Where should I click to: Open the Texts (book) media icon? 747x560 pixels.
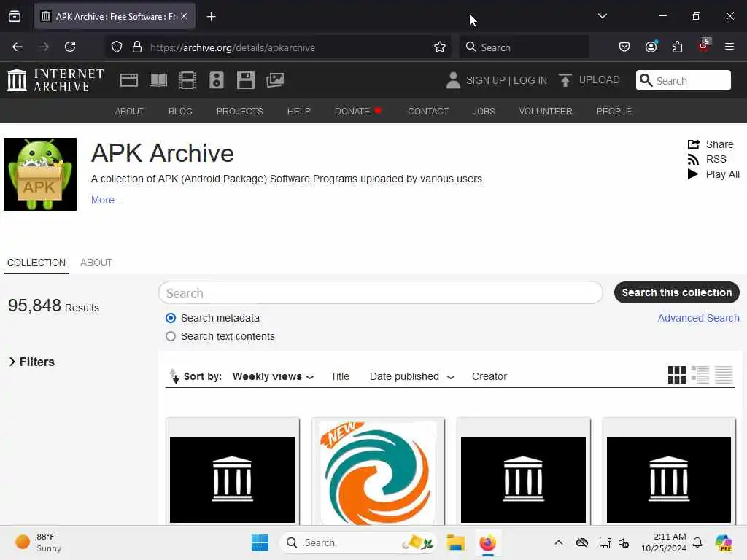(158, 80)
